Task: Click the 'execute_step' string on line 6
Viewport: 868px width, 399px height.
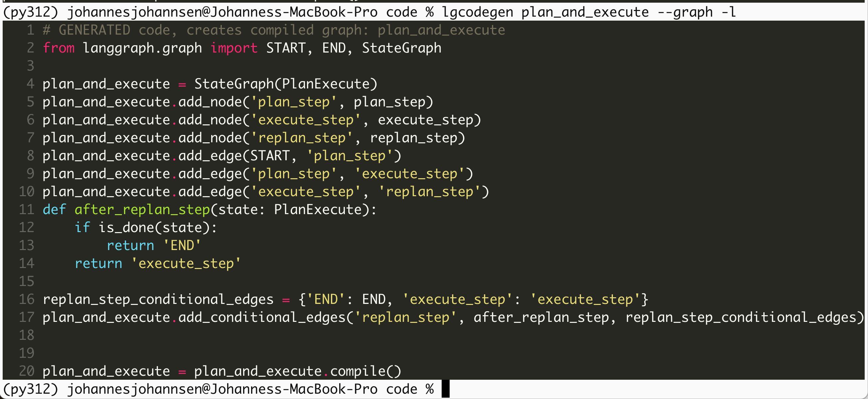Action: pos(305,120)
